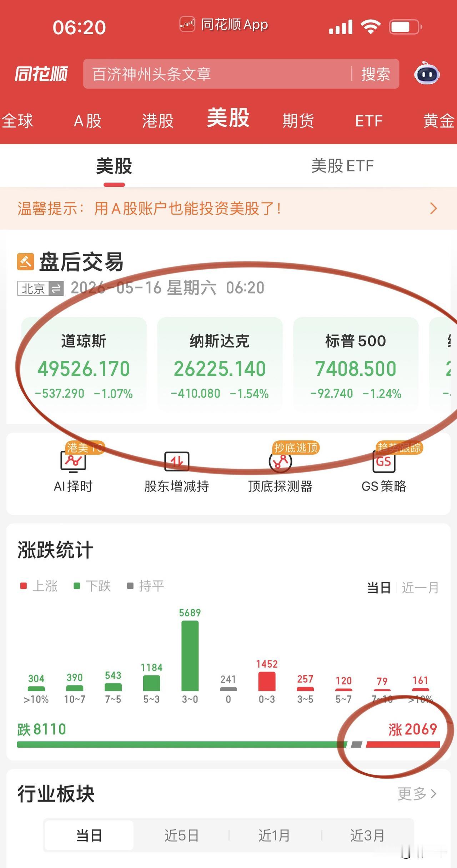
Task: Tap the green 5~3 bar labeled 1184
Action: tap(151, 683)
